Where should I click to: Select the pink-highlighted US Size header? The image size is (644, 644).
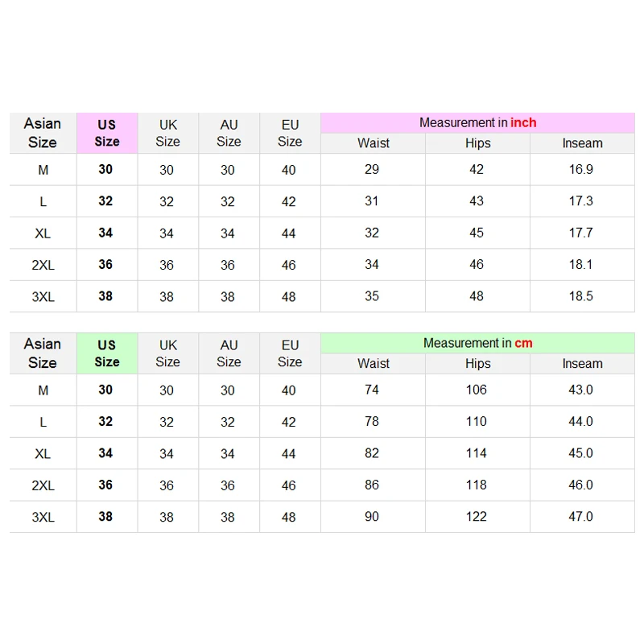[107, 133]
